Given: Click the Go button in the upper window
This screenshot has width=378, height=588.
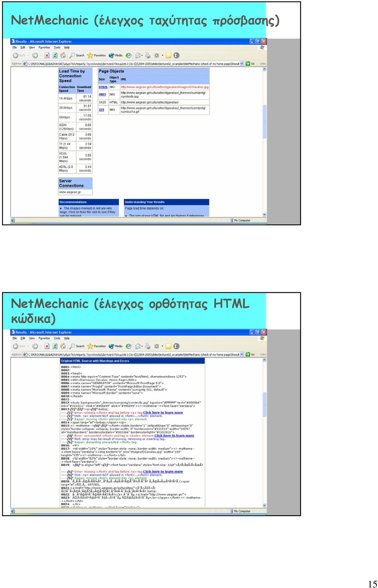Looking at the screenshot, I should click(250, 63).
